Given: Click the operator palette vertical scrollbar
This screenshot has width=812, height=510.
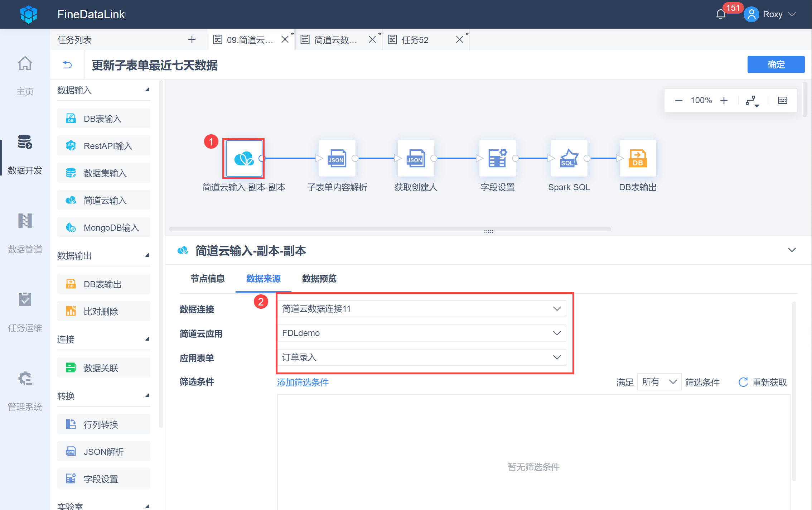Looking at the screenshot, I should (161, 254).
